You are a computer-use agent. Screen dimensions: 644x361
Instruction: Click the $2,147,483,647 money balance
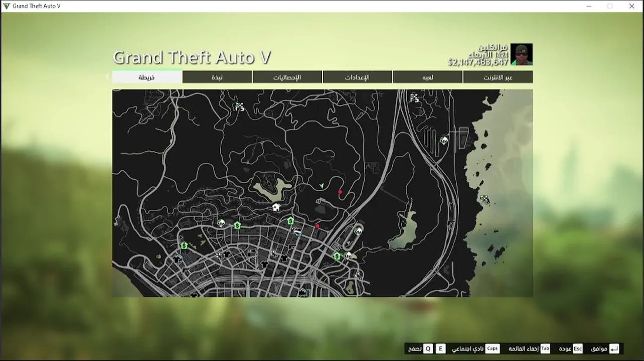click(x=478, y=62)
